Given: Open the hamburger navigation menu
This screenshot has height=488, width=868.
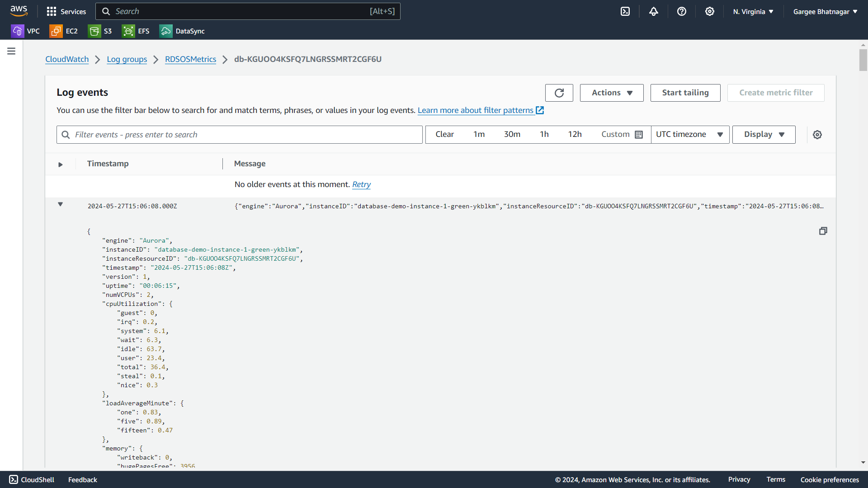Looking at the screenshot, I should point(11,52).
